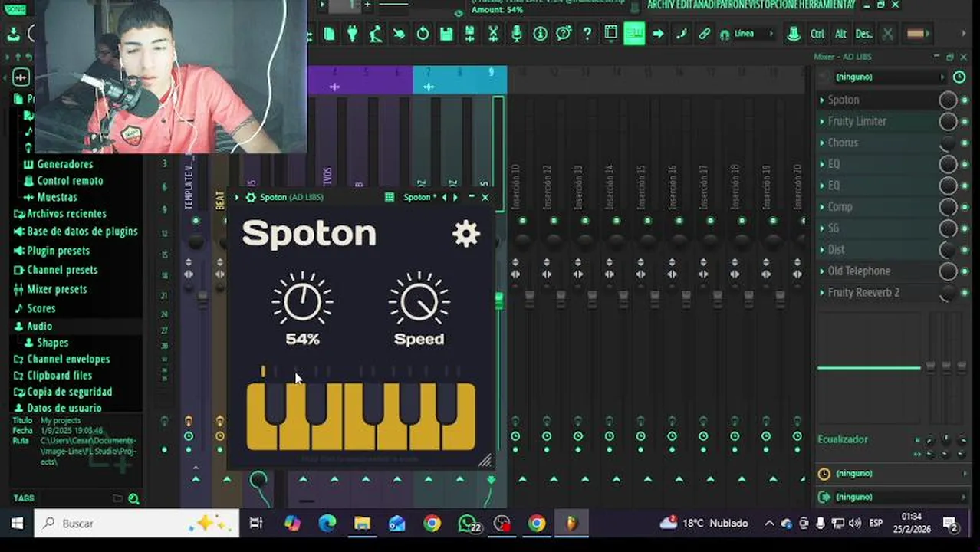Click the highlighted green toolbar icon

point(633,33)
